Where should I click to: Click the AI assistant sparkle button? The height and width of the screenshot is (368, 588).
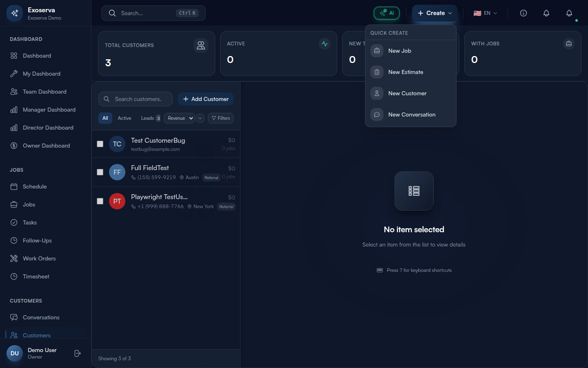387,13
